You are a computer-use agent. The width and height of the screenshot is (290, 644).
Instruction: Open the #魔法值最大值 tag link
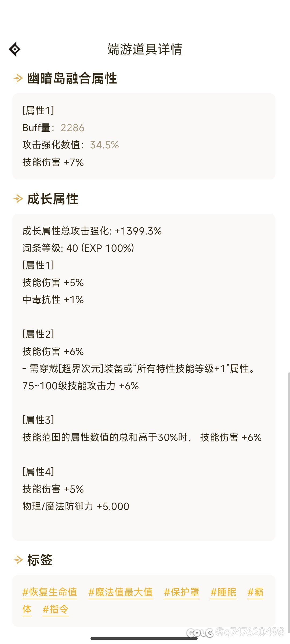[x=121, y=592]
